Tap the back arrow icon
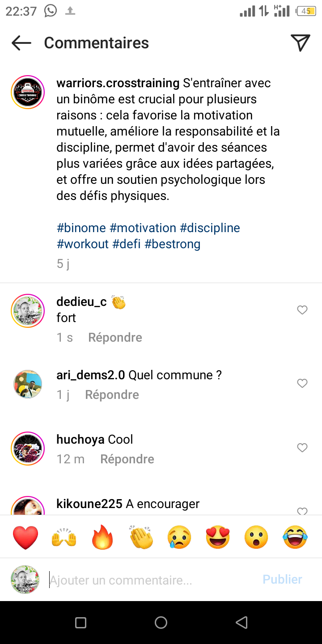322x644 pixels. pyautogui.click(x=21, y=43)
